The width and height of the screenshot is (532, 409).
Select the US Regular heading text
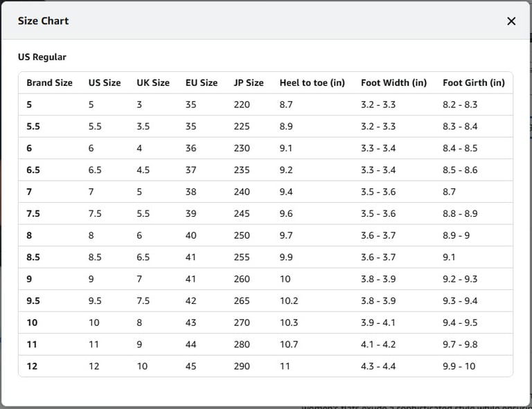click(x=42, y=57)
